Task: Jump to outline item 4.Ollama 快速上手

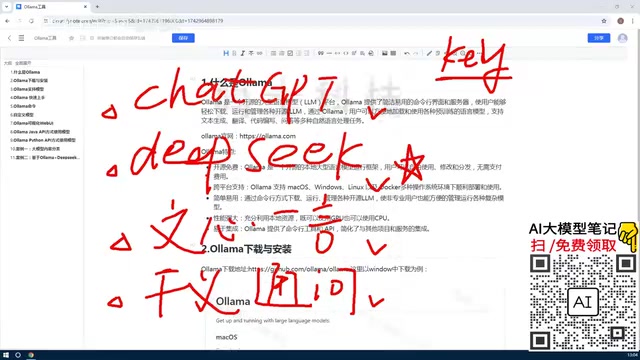Action: tap(27, 98)
